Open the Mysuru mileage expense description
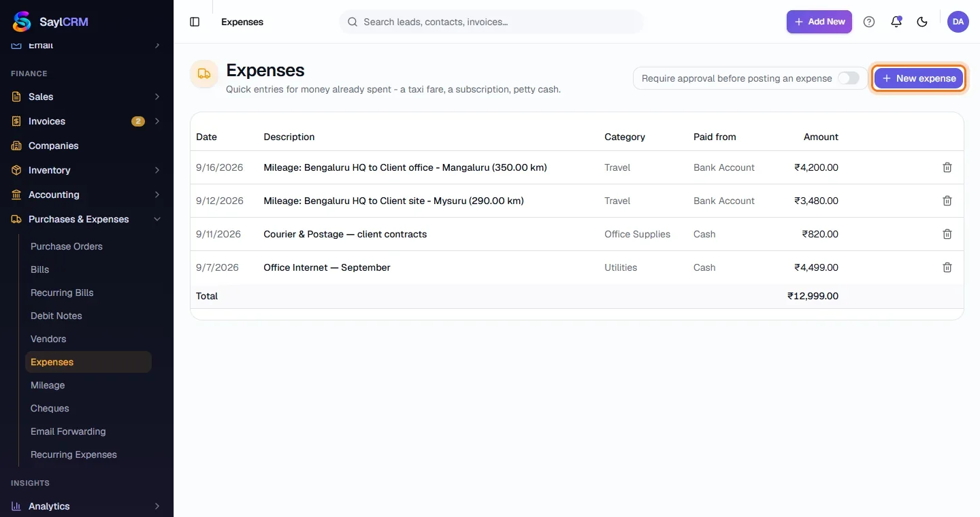Image resolution: width=980 pixels, height=517 pixels. pos(393,201)
